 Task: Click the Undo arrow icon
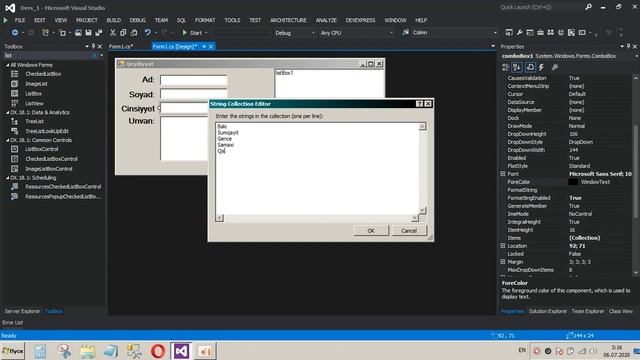(147, 33)
